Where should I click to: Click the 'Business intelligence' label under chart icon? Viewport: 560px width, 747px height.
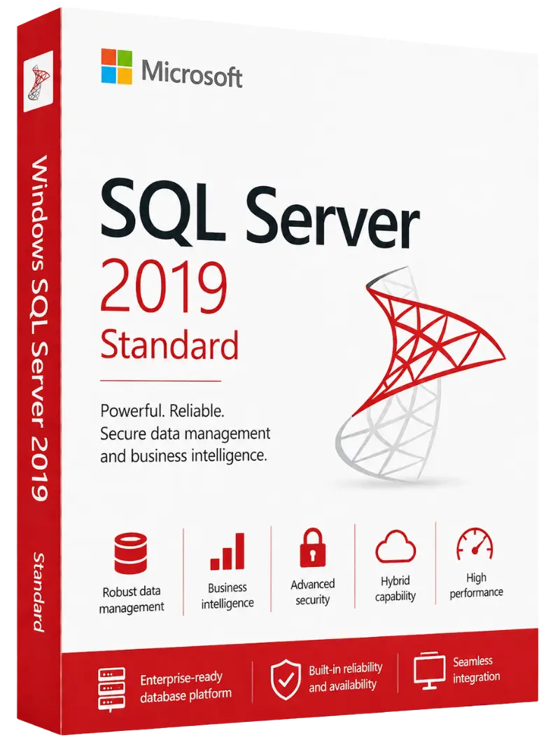[x=227, y=596]
